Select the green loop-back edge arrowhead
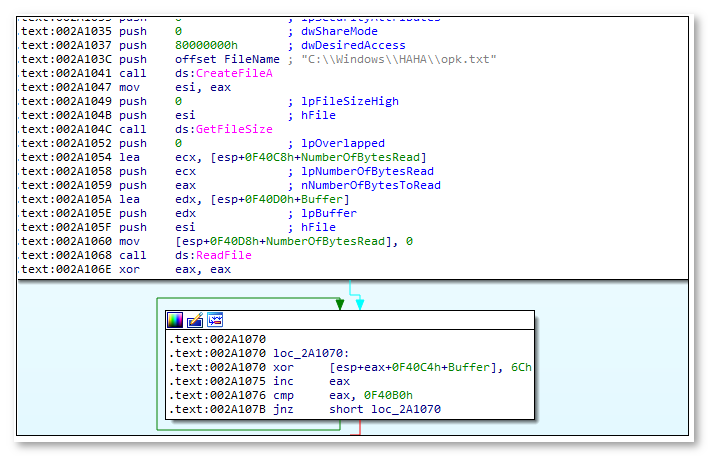 coord(339,304)
